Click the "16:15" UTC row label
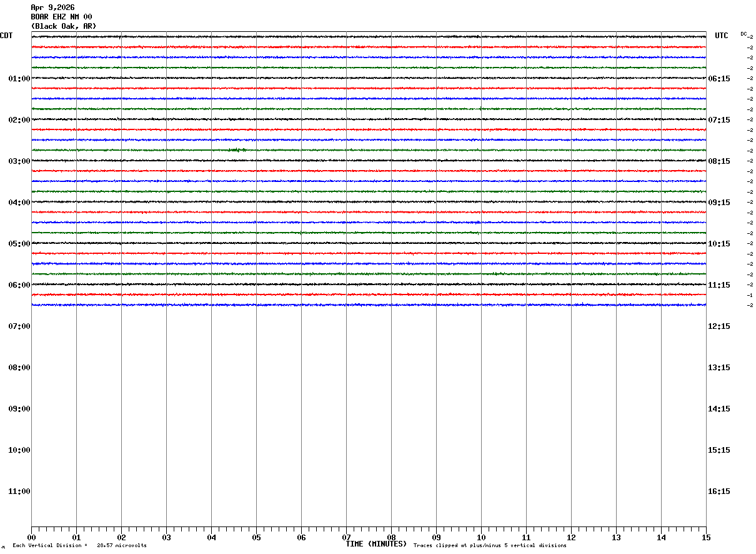The height and width of the screenshot is (554, 756). pyautogui.click(x=719, y=491)
